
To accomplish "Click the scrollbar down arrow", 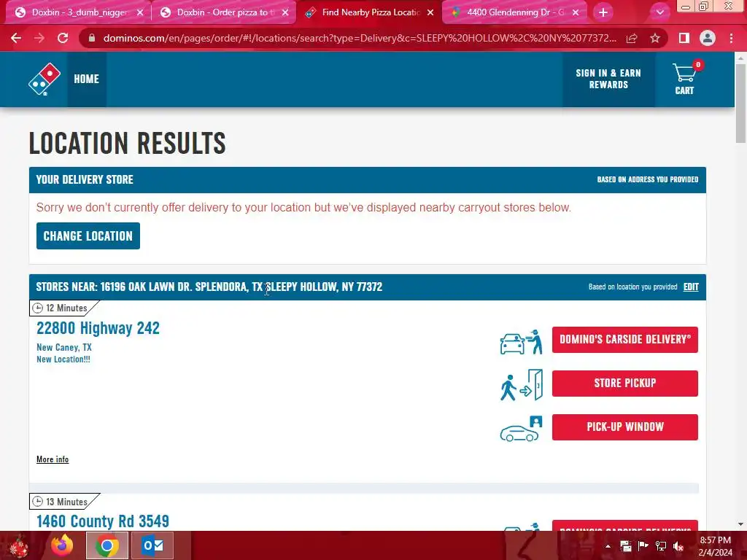I will (740, 524).
